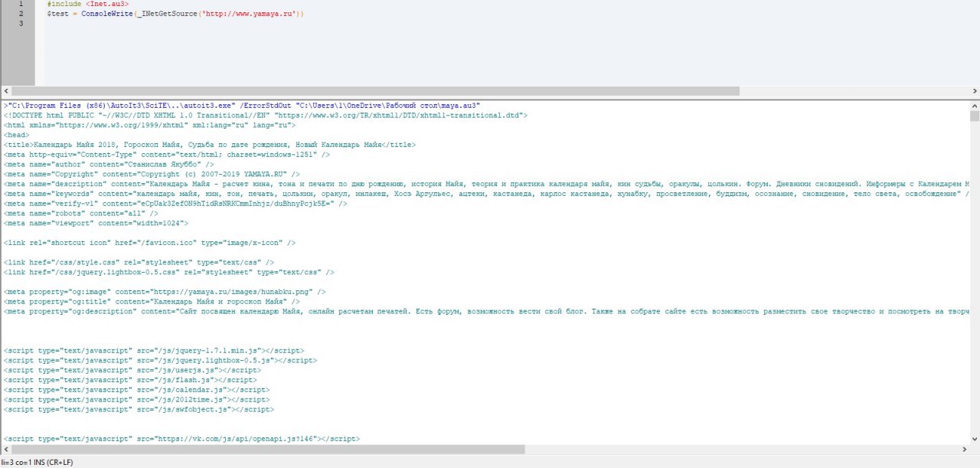Click the og:image hunabku.png meta line
980x468 pixels.
tap(165, 292)
